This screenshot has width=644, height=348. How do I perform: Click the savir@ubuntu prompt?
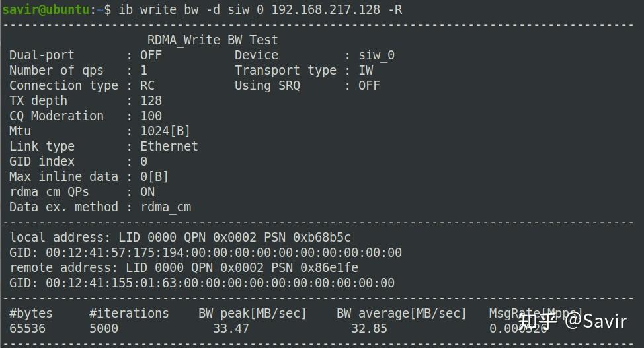(x=46, y=9)
